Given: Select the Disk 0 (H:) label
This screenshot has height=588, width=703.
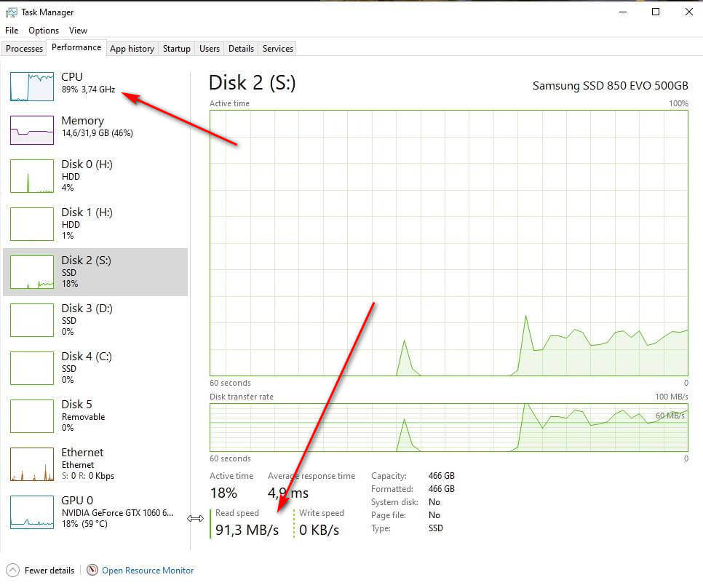Looking at the screenshot, I should coord(87,164).
